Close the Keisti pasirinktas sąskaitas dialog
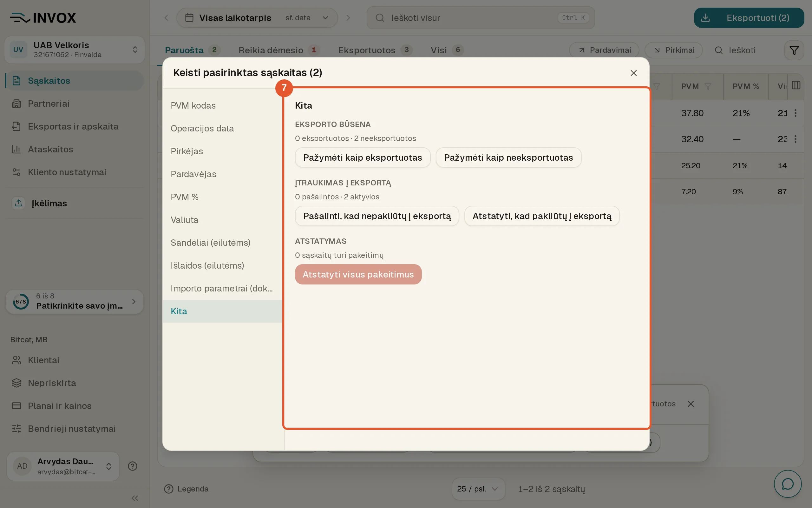 click(633, 73)
